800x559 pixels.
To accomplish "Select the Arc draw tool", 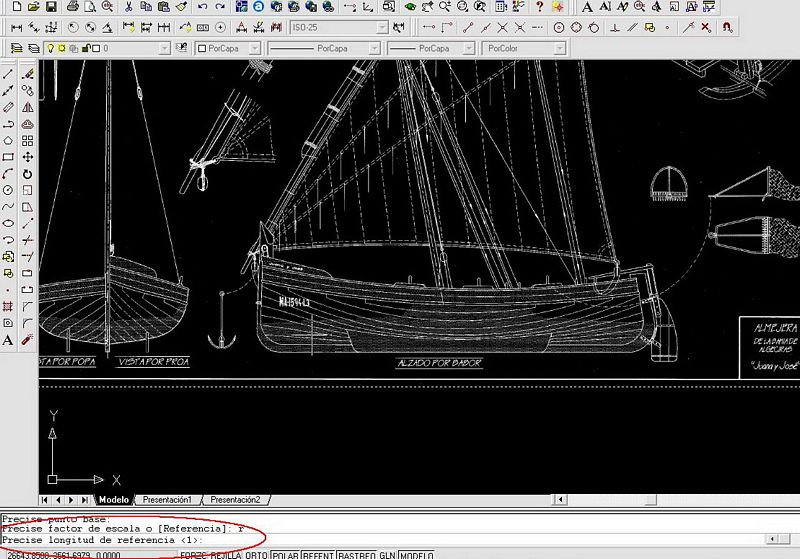I will pos(8,174).
